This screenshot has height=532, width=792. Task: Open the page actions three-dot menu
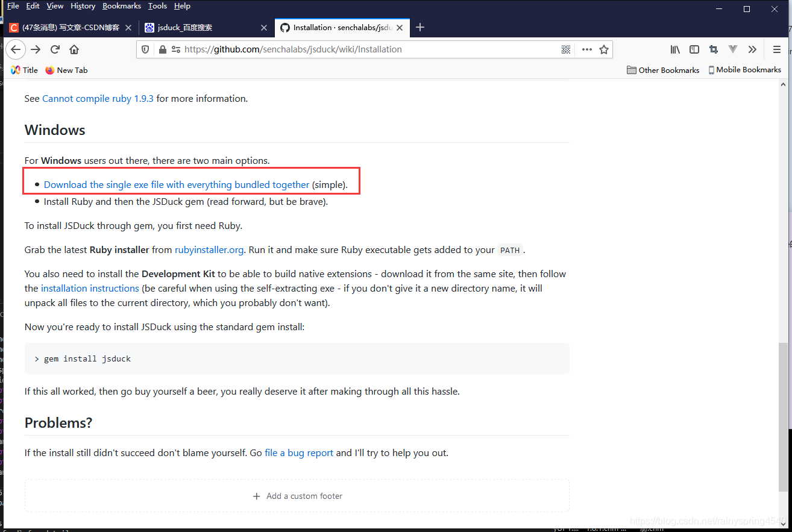(586, 49)
